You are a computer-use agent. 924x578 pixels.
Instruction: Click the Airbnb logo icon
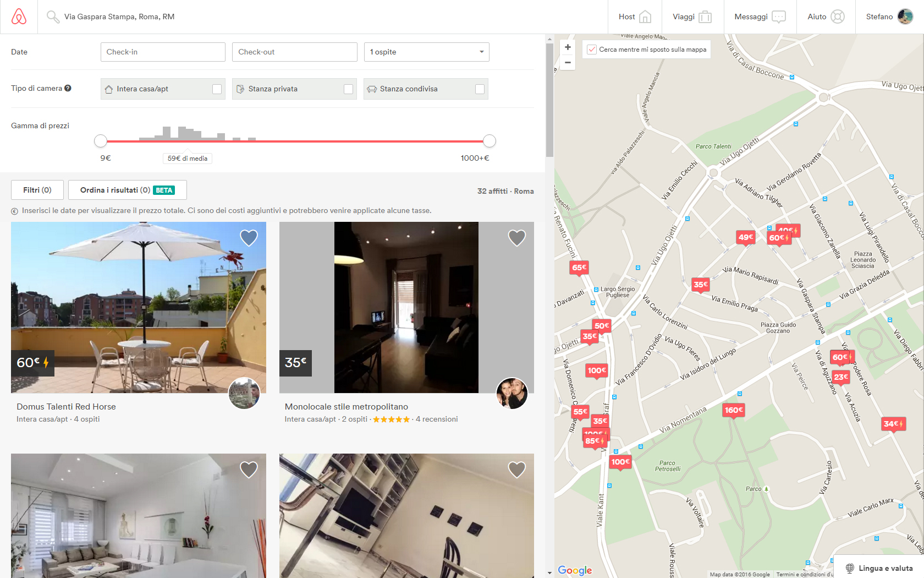click(19, 17)
